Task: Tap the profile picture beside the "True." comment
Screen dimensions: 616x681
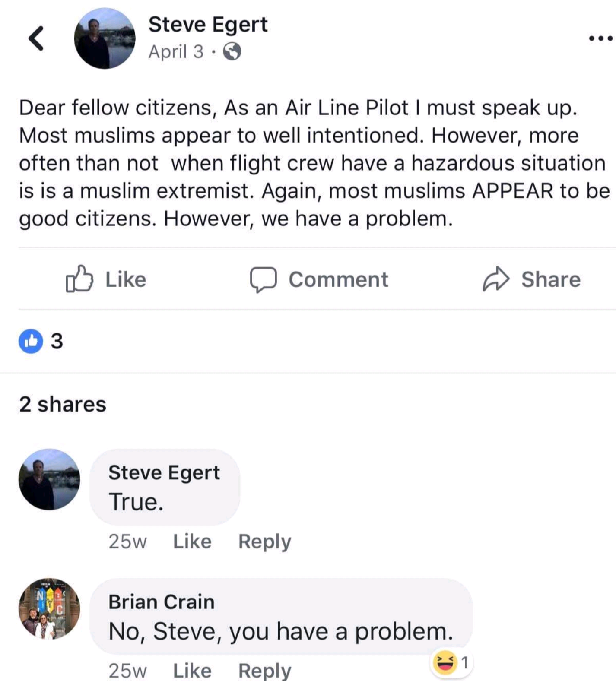Action: coord(49,479)
